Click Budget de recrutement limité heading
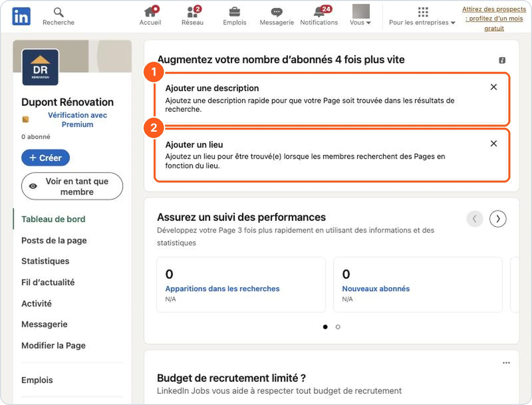This screenshot has height=405, width=532. pyautogui.click(x=231, y=378)
